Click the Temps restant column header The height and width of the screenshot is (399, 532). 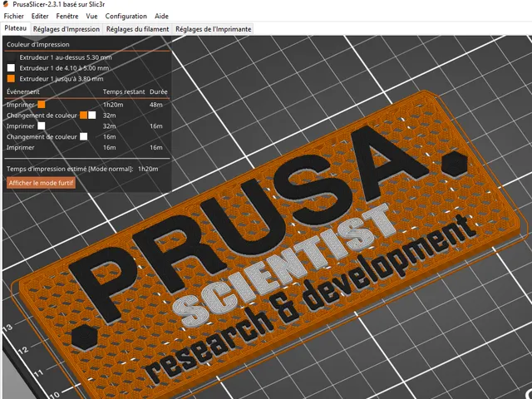(124, 91)
